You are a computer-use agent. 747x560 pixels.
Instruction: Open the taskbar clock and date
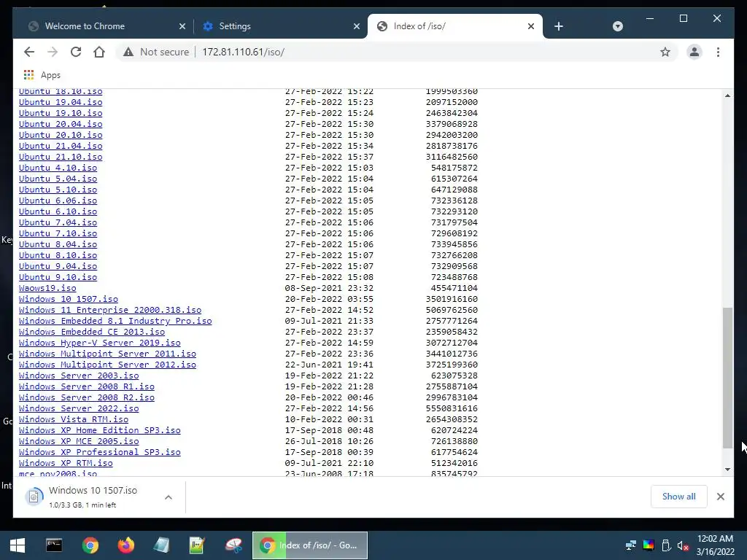pos(715,545)
